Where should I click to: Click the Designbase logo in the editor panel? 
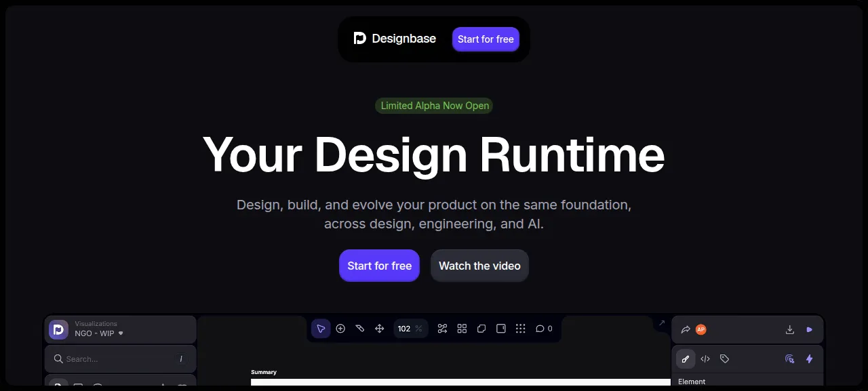point(59,329)
